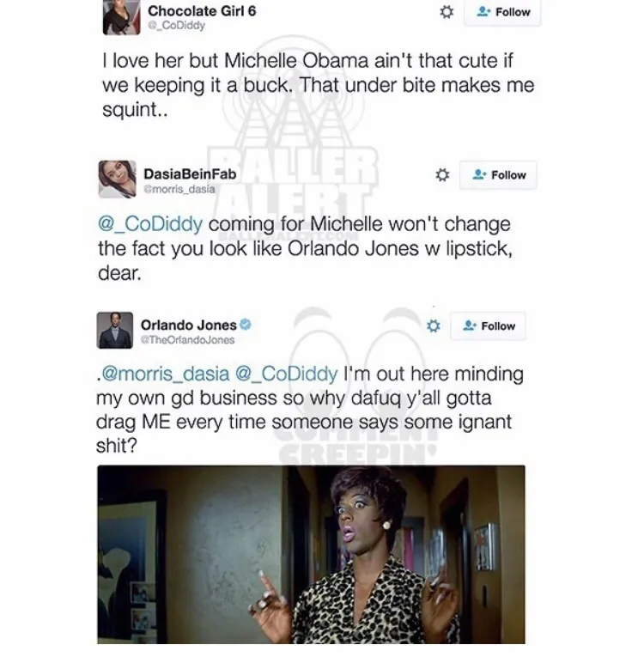Viewport: 644px width, 657px height.
Task: Click the @_CoDiddy handle under Chocolate Girl 6
Action: (x=176, y=26)
